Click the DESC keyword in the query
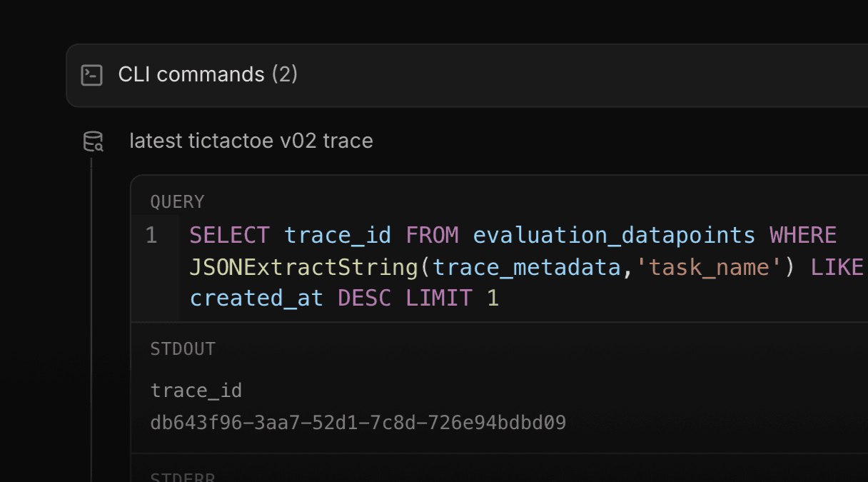Viewport: 868px width, 482px height. (365, 298)
